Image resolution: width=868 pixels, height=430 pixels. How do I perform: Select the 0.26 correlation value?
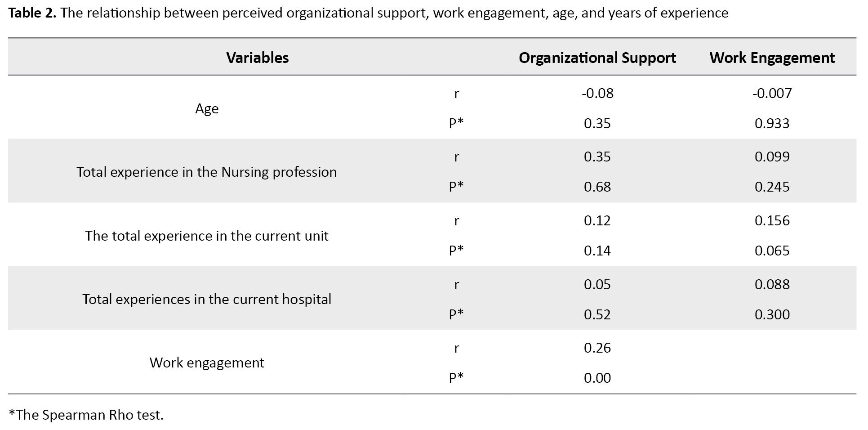tap(597, 348)
